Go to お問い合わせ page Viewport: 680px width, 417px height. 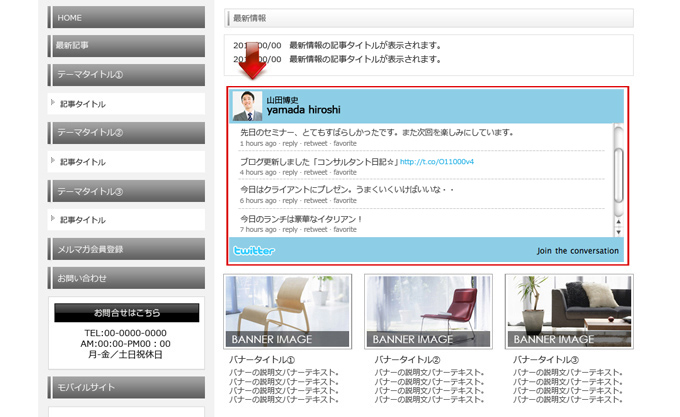click(x=126, y=278)
